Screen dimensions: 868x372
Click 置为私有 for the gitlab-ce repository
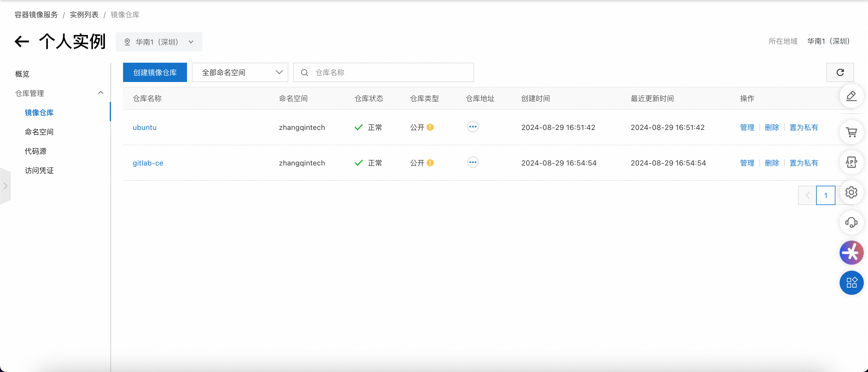click(803, 163)
